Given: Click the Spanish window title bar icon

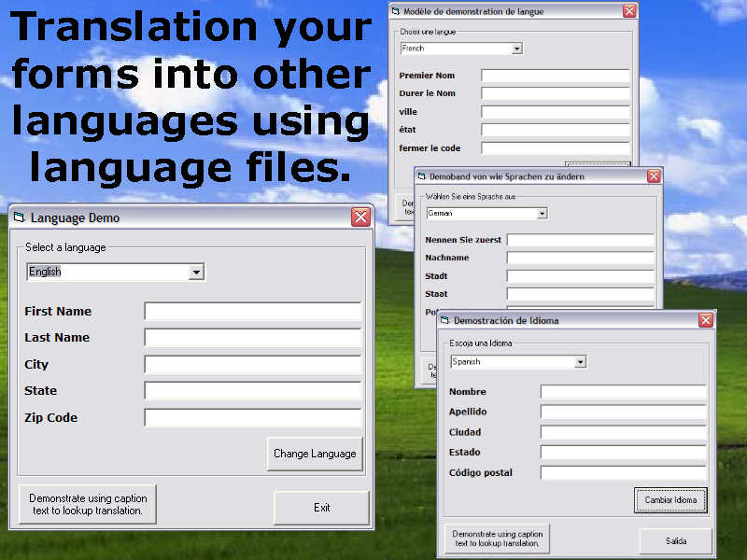Looking at the screenshot, I should (x=445, y=320).
